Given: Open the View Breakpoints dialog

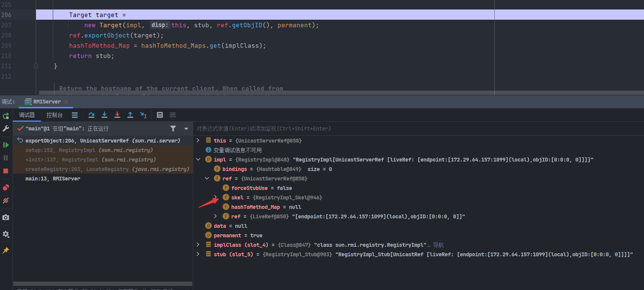Looking at the screenshot, I should [6, 188].
